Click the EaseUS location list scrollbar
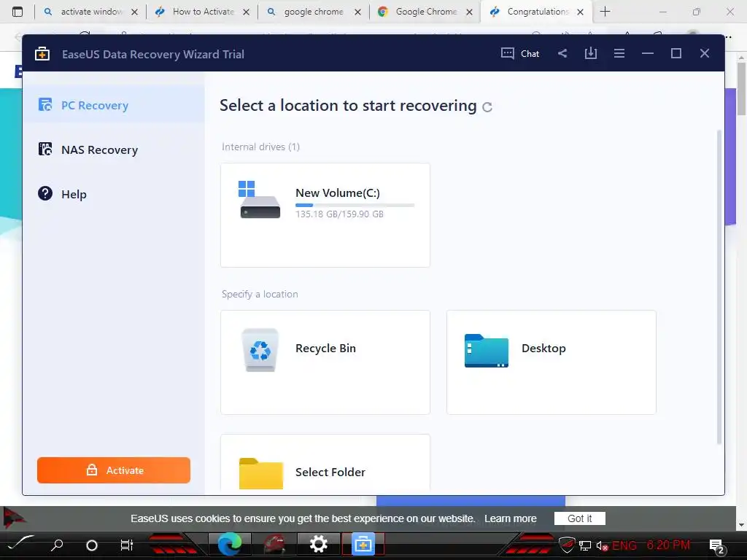 719,287
